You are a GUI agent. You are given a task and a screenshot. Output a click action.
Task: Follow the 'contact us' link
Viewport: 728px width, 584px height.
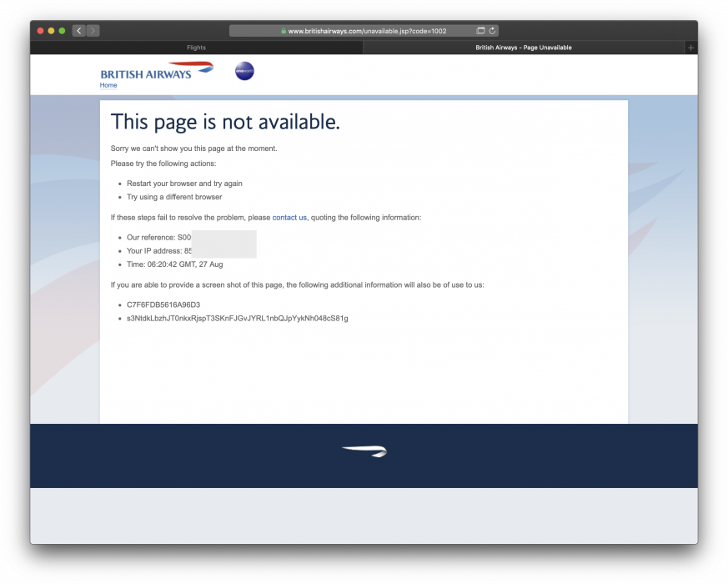tap(289, 218)
